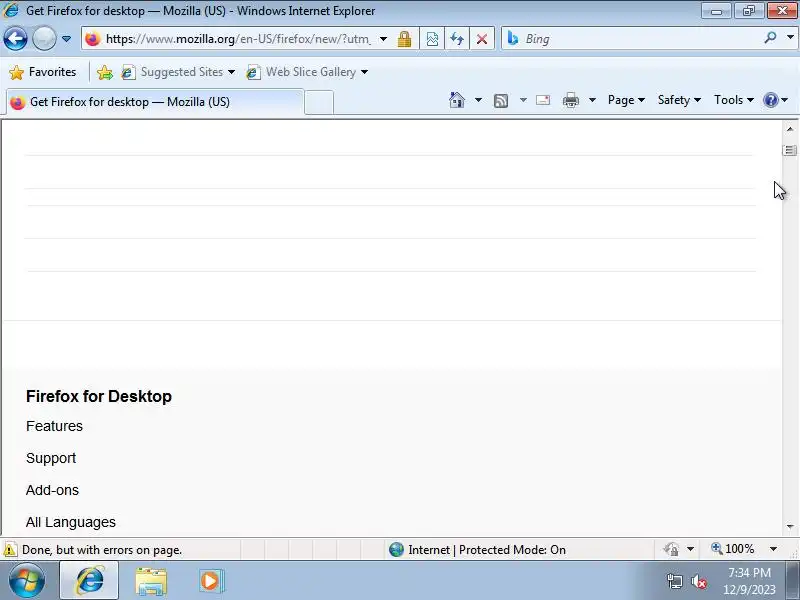Toggle Compatibility View torn-page icon
The width and height of the screenshot is (800, 600).
click(x=432, y=39)
